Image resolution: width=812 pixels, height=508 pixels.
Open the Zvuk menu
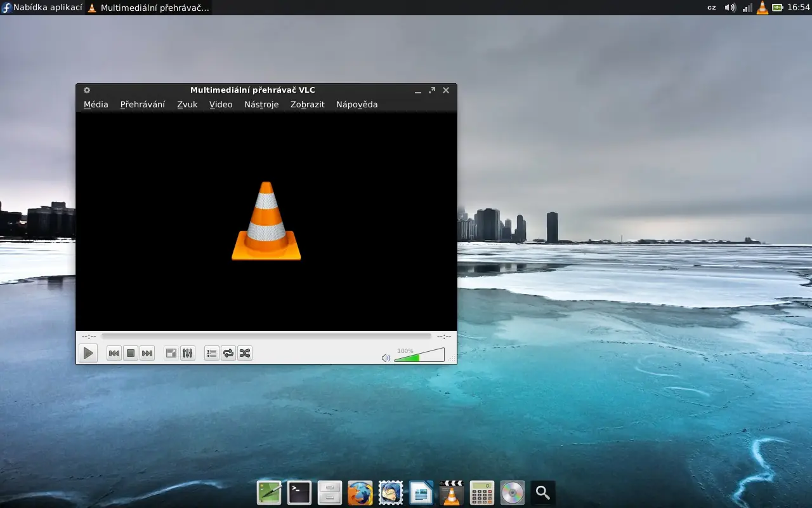187,104
